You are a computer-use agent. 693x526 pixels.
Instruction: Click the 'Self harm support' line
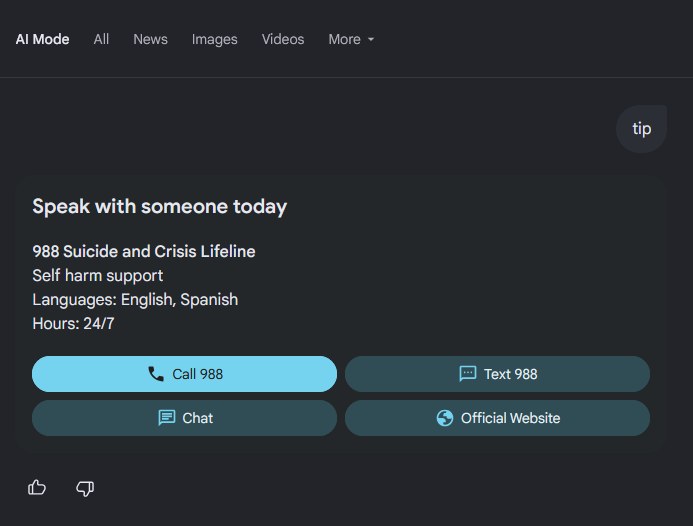(98, 276)
